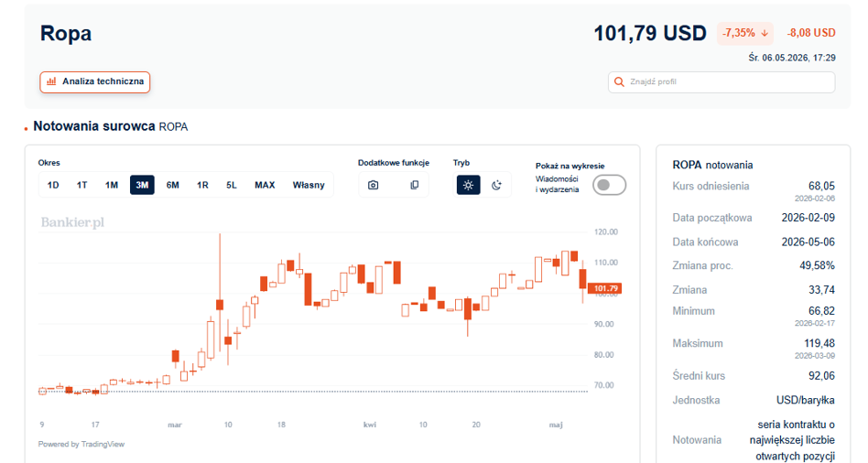Toggle Wiadomości i wydarzenia switch
Viewport: 868px width, 463px height.
point(609,185)
